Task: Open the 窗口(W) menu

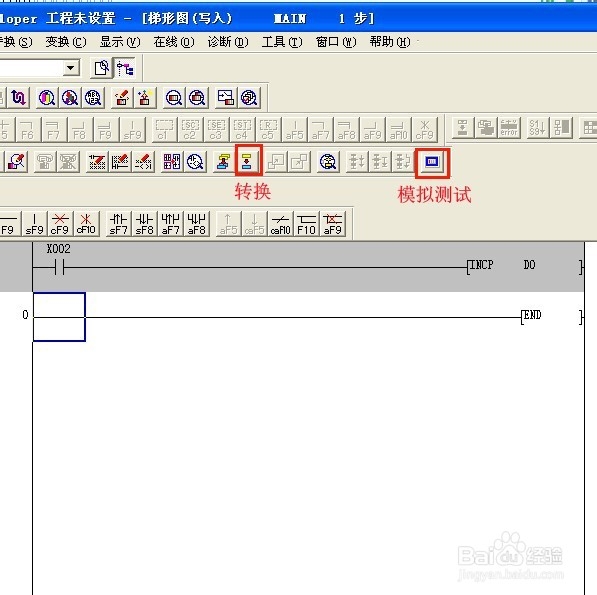Action: (x=336, y=41)
